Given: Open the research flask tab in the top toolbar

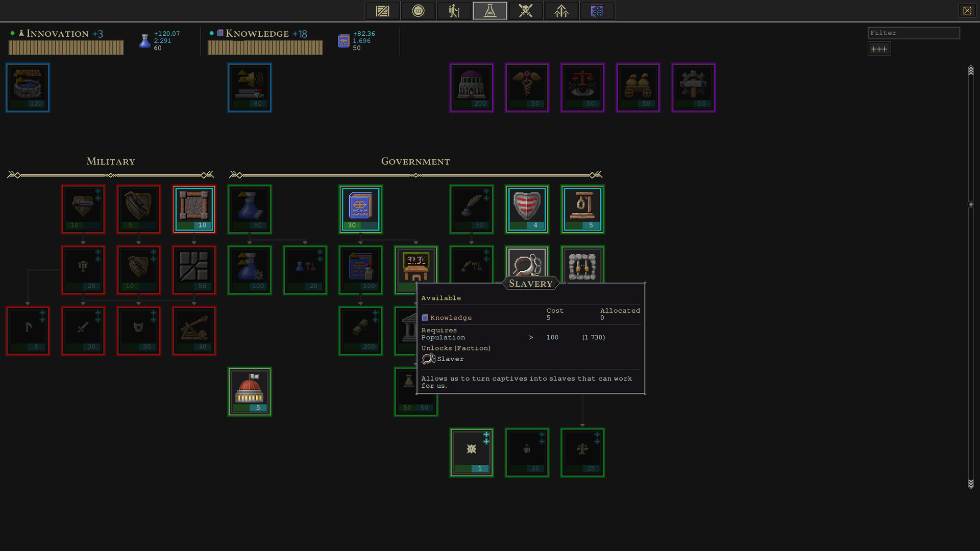Looking at the screenshot, I should [489, 10].
